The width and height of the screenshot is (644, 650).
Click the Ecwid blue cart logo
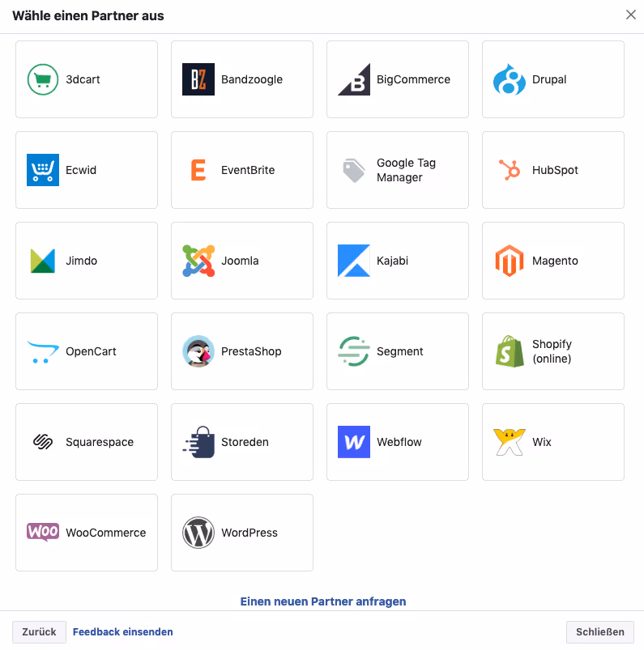(43, 170)
